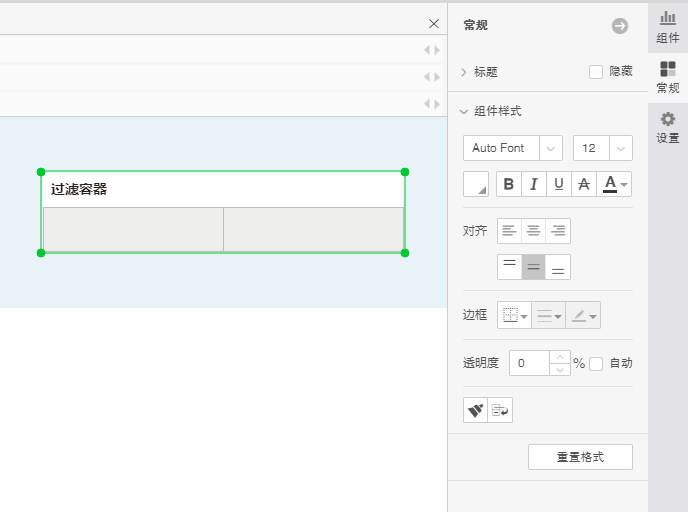Click the left filter cell in 过滤容器
This screenshot has width=688, height=512.
133,229
